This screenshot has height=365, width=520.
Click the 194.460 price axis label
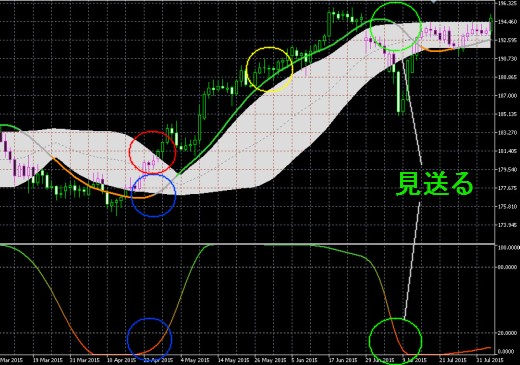click(507, 22)
